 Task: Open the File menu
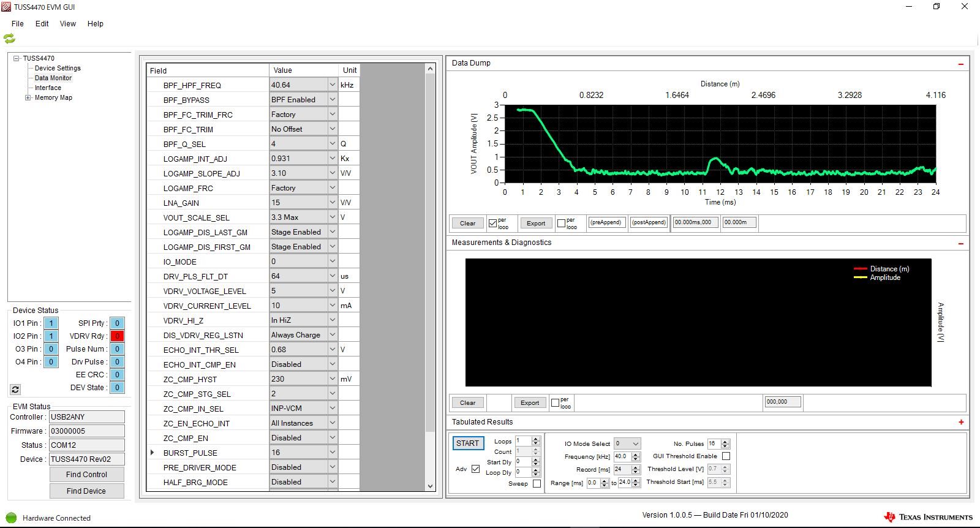coord(18,24)
